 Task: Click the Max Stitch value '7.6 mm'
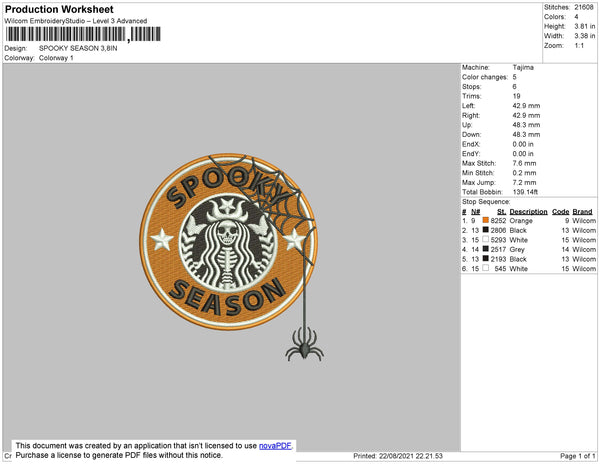click(524, 163)
